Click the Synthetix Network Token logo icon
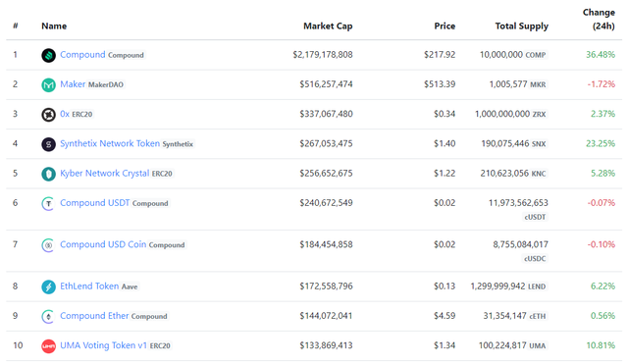Viewport: 628px width, 364px height. tap(48, 144)
